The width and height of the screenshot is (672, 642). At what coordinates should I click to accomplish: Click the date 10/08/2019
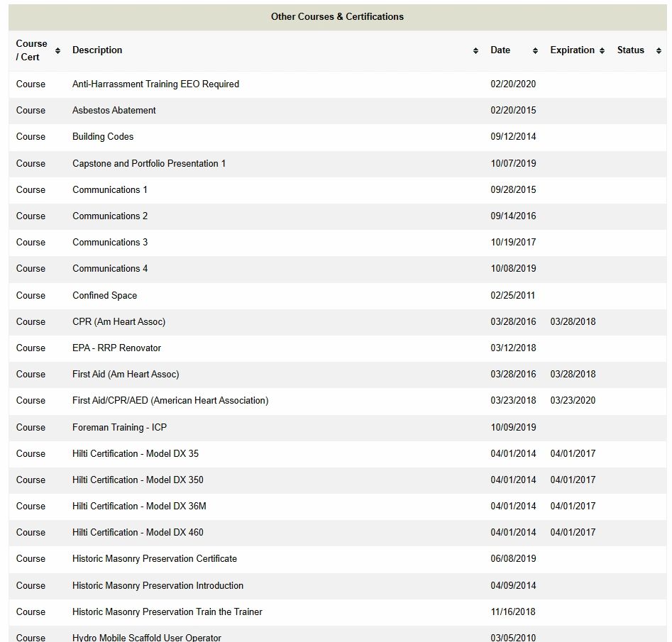pos(513,269)
